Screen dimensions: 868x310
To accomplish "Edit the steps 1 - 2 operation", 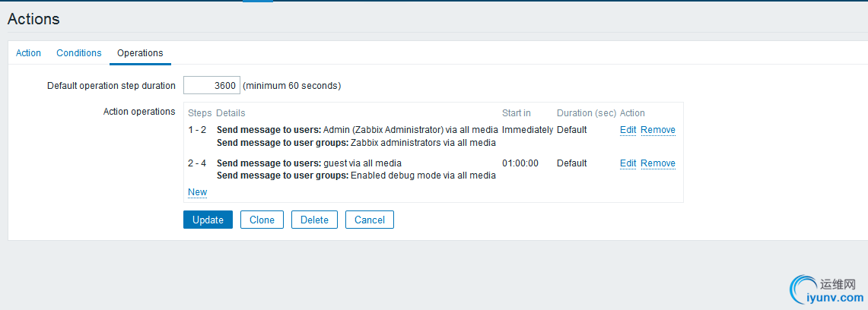I will point(628,130).
